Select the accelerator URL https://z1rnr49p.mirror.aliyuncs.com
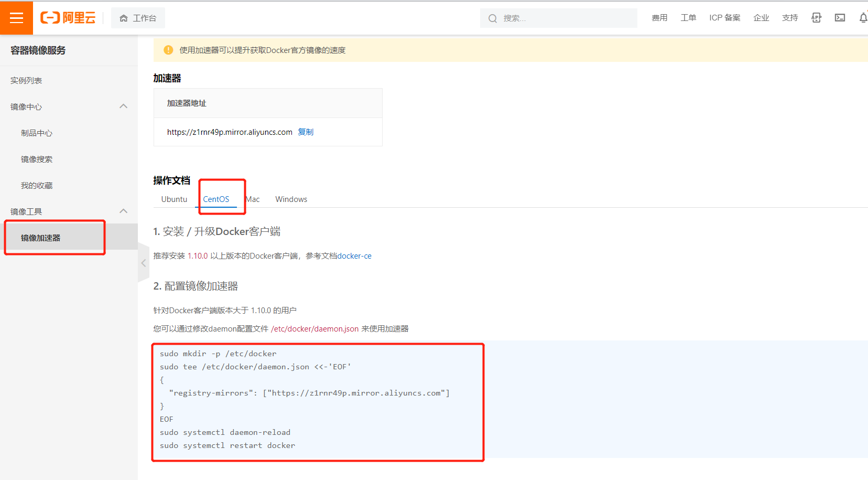The width and height of the screenshot is (868, 480). coord(230,132)
